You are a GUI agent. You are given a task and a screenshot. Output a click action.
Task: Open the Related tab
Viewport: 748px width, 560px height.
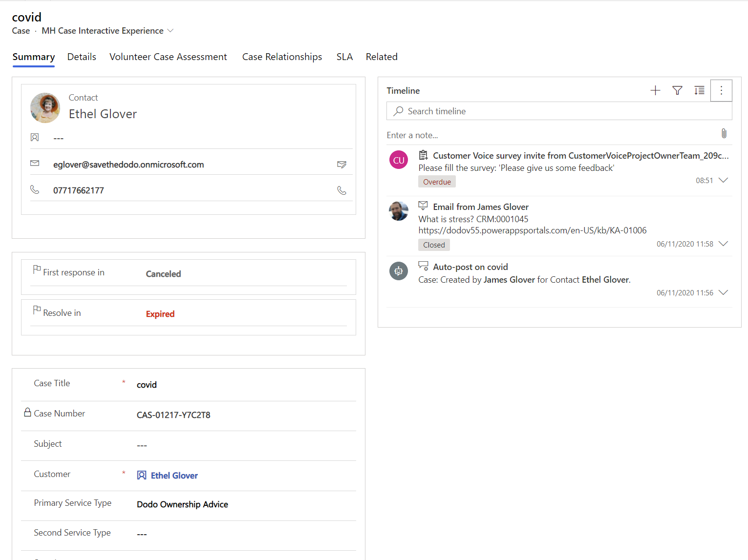[x=382, y=57]
